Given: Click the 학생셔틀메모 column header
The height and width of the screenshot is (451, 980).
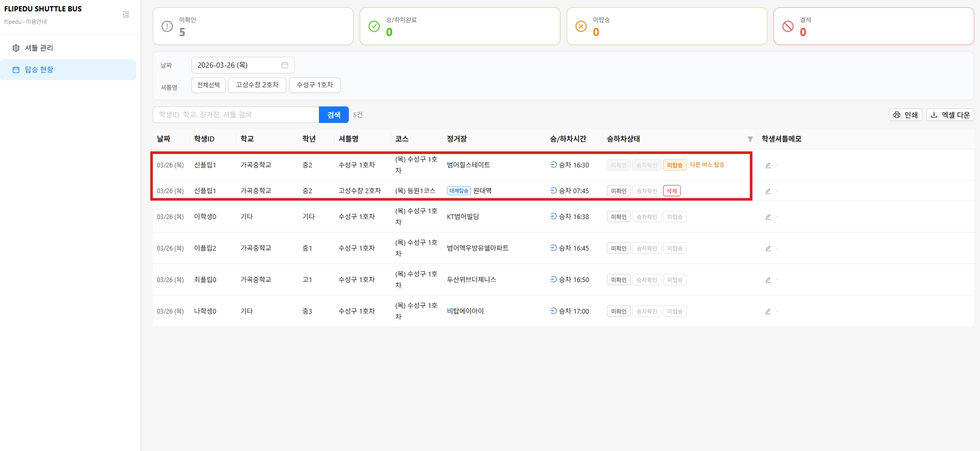Looking at the screenshot, I should pos(781,139).
